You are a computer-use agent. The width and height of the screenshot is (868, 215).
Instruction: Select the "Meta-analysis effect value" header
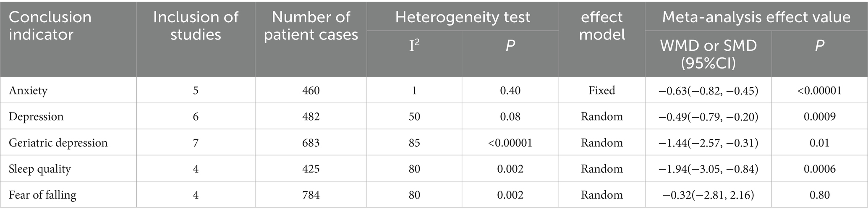click(756, 17)
